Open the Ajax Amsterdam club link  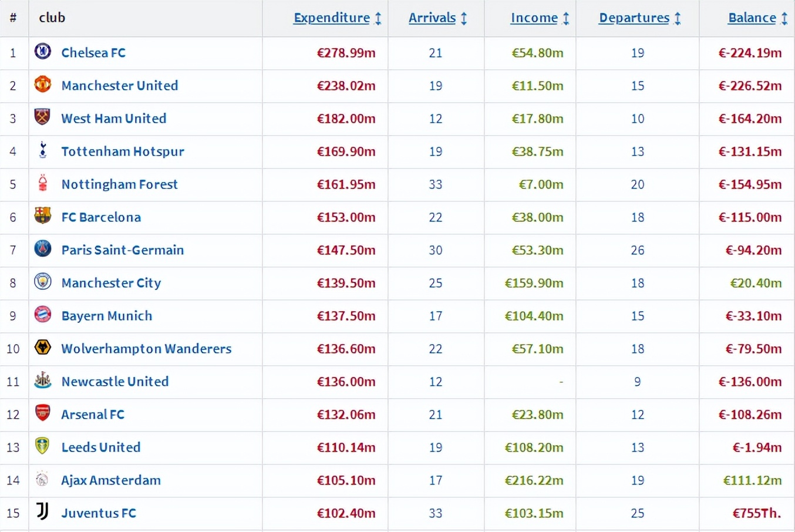click(x=111, y=480)
